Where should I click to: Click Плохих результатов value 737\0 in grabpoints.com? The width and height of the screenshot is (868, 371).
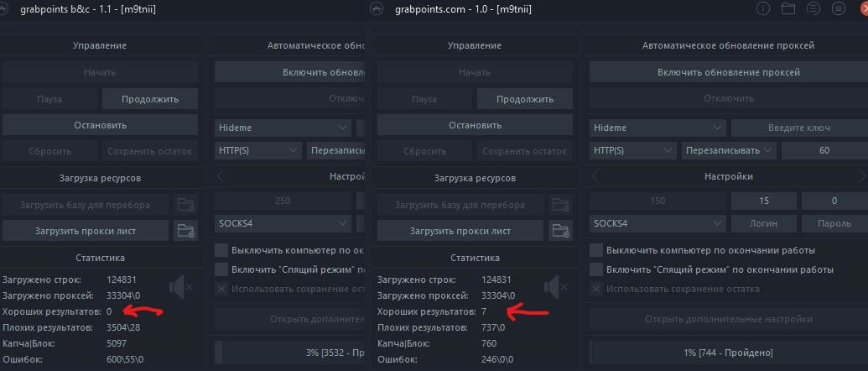coord(492,328)
